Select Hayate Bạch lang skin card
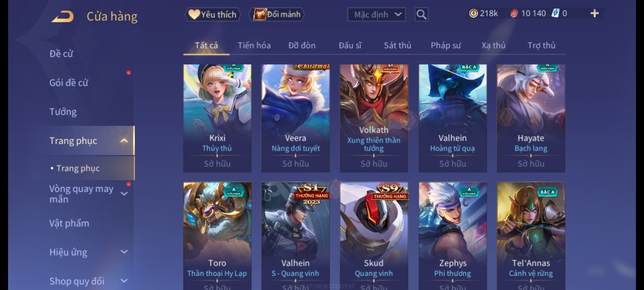The image size is (644, 290). pos(531,118)
